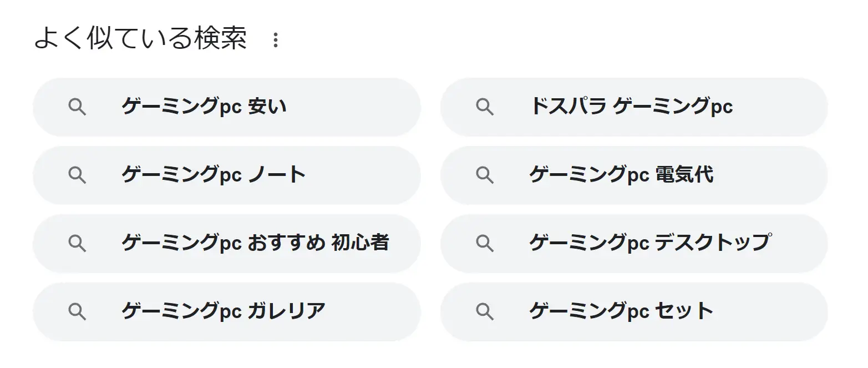Click the search icon beside ゲーミングpc ノート
Image resolution: width=868 pixels, height=368 pixels.
click(77, 175)
